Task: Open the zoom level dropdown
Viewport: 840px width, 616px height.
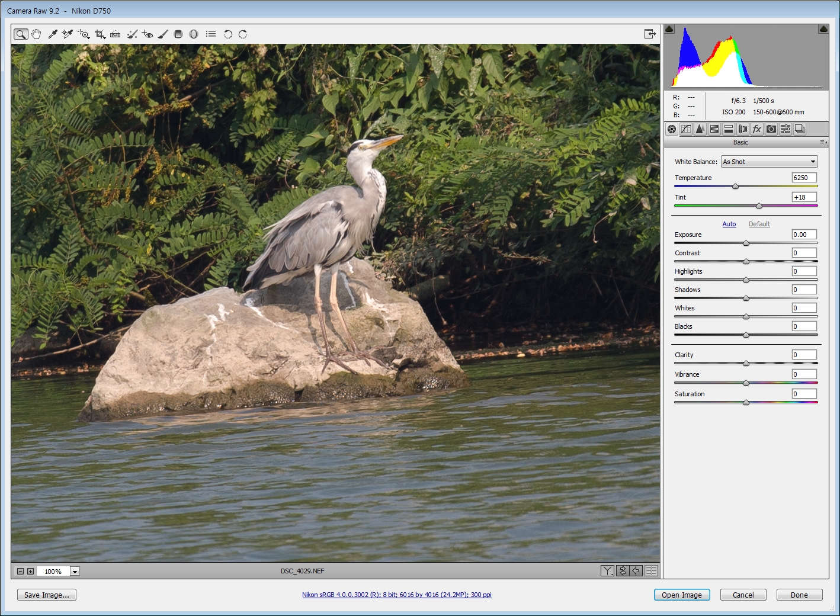Action: click(75, 572)
